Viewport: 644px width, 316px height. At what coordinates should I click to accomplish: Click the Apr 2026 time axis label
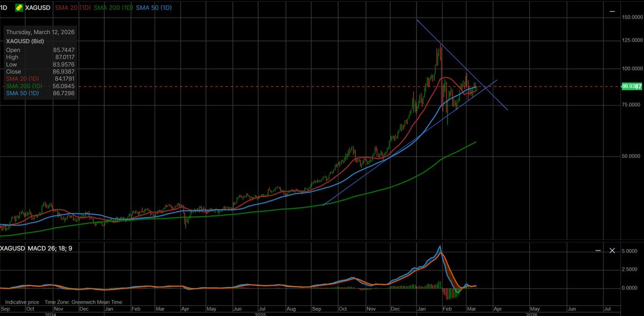(497, 310)
